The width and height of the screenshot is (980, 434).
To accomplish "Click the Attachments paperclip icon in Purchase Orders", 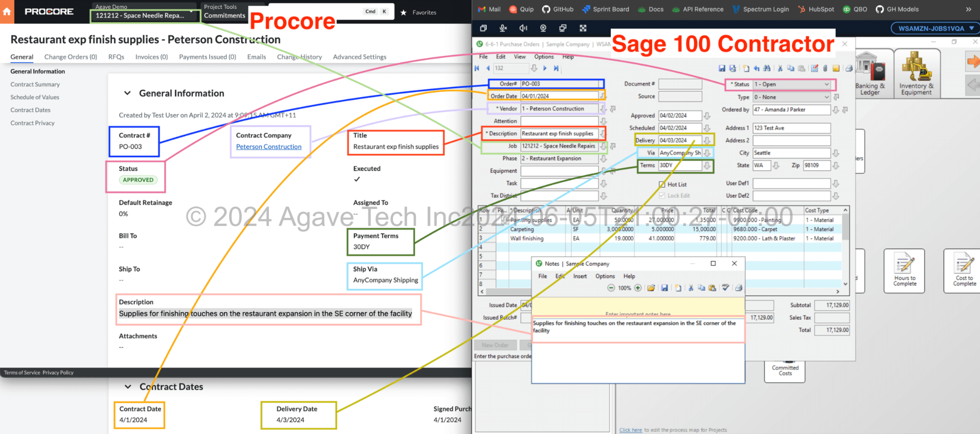I will pos(825,68).
